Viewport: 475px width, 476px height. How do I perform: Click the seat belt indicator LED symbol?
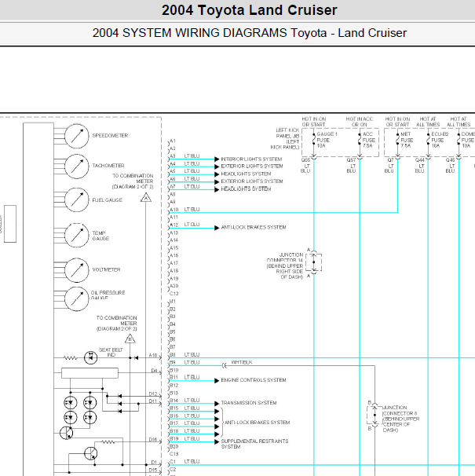click(x=90, y=357)
